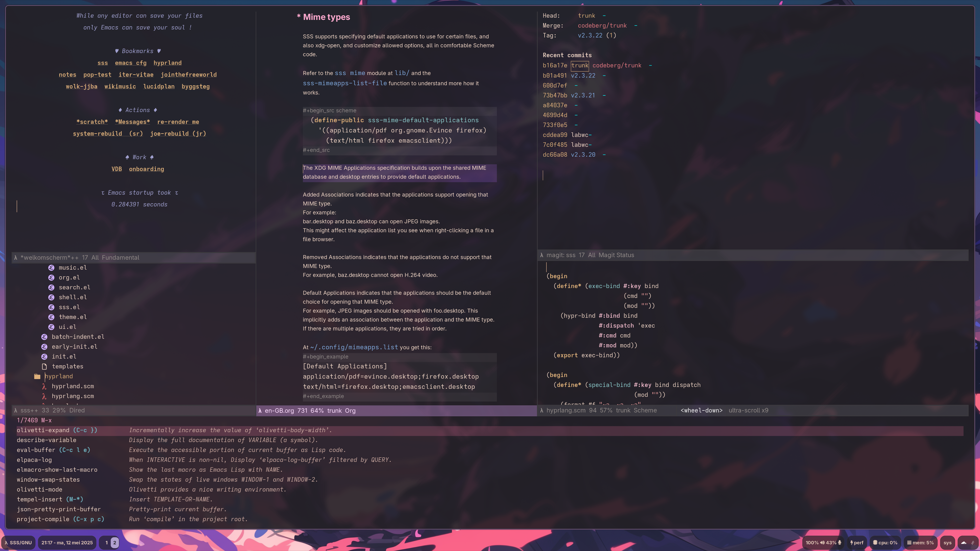Click the boxed trunk branch label
Screen dimensions: 980x551
tap(580, 65)
